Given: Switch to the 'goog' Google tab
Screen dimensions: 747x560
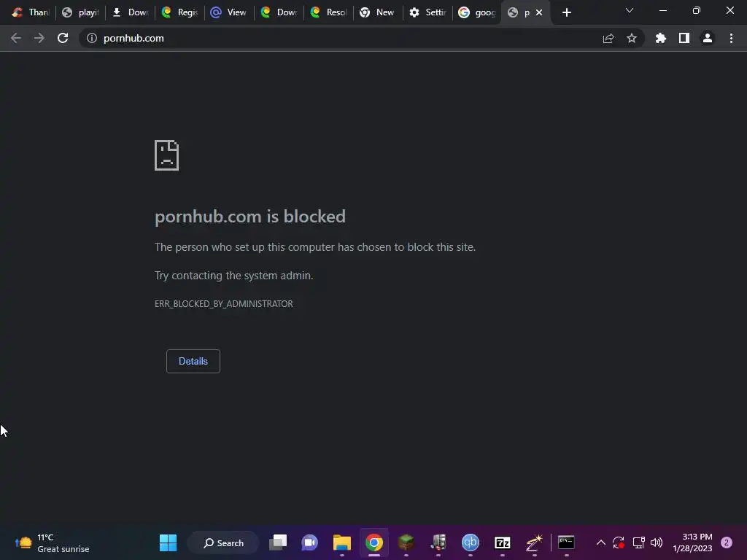Looking at the screenshot, I should [x=477, y=12].
